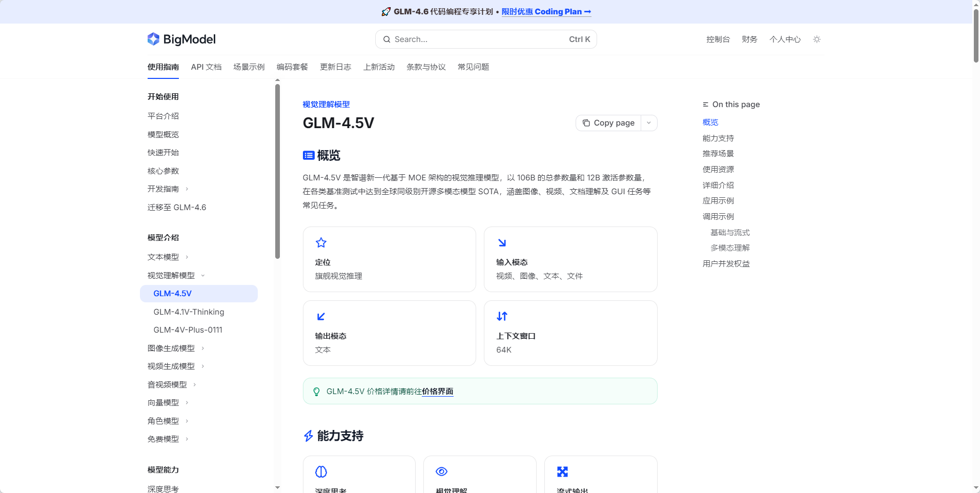
Task: Expand 音视频模型 sidebar section
Action: pyautogui.click(x=195, y=385)
